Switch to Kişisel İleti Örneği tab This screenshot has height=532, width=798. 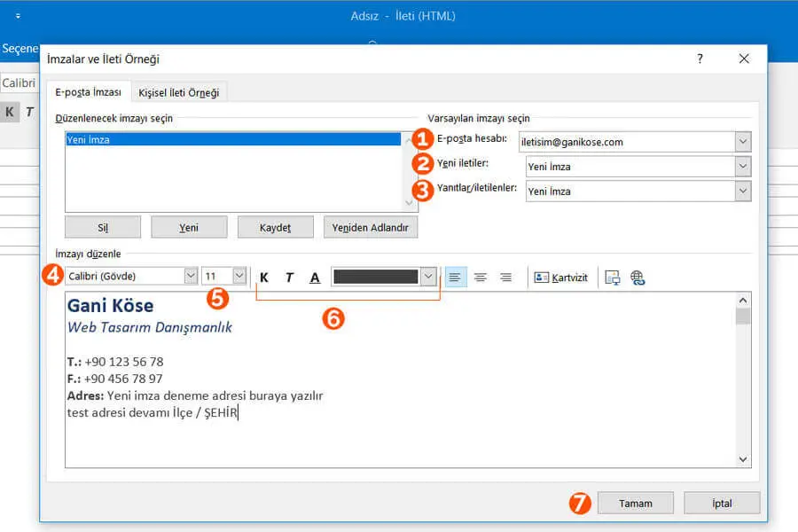(x=178, y=92)
